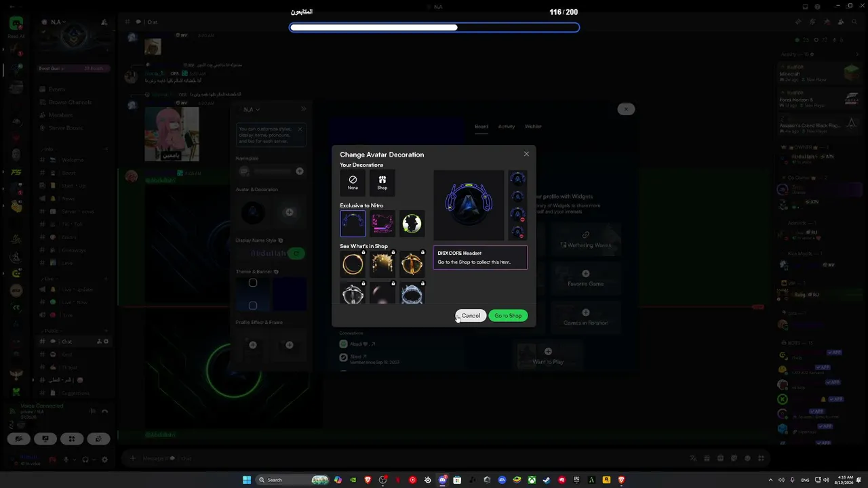Image resolution: width=868 pixels, height=488 pixels.
Task: Edit the Display Name Style green button
Action: tap(296, 253)
